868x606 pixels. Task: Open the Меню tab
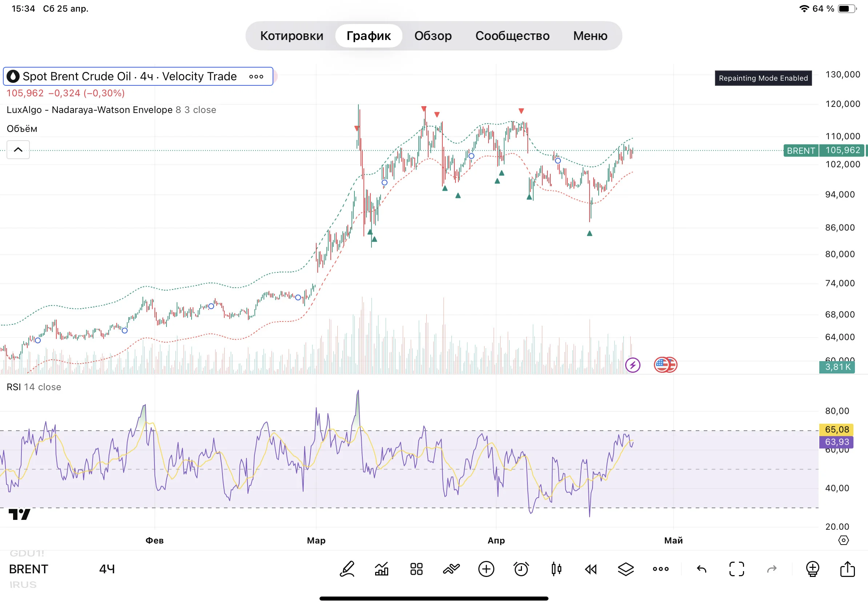590,36
